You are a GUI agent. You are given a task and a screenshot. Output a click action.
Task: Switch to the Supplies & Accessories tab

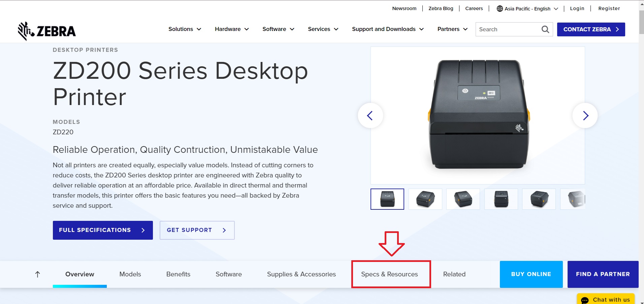(301, 274)
